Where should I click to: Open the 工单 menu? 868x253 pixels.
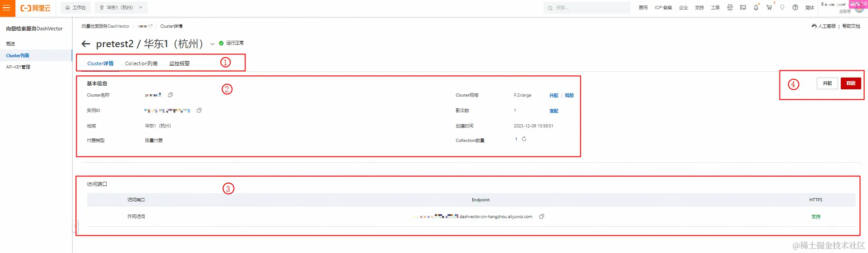coord(715,8)
